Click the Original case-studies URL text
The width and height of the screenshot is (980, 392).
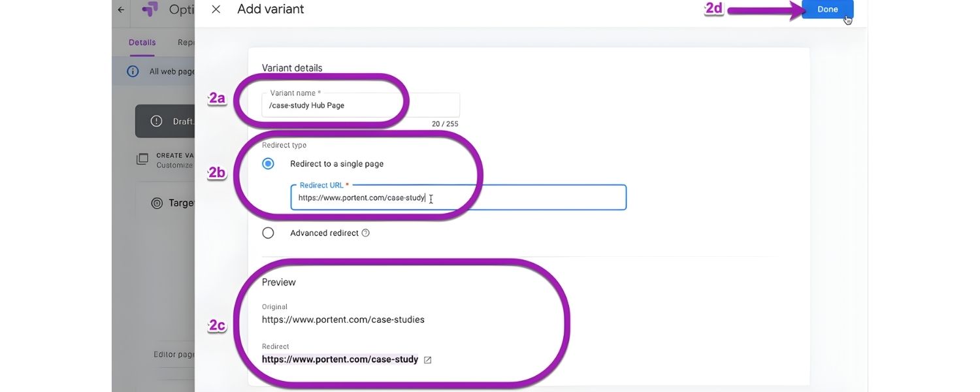pos(343,319)
